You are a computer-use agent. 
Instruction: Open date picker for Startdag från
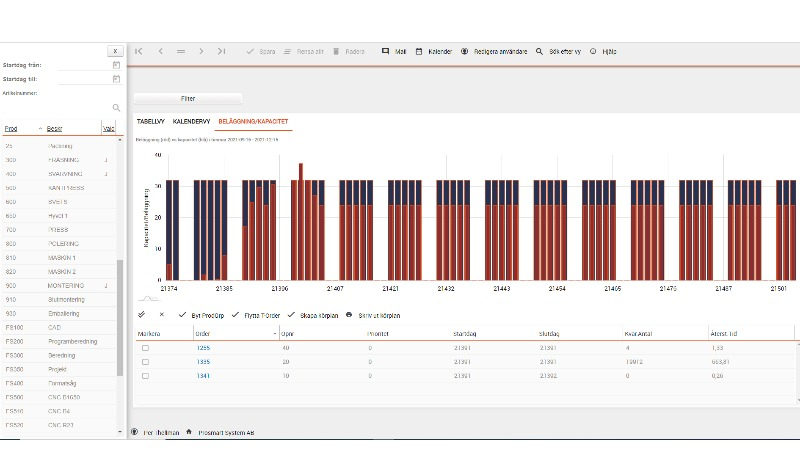pos(116,65)
